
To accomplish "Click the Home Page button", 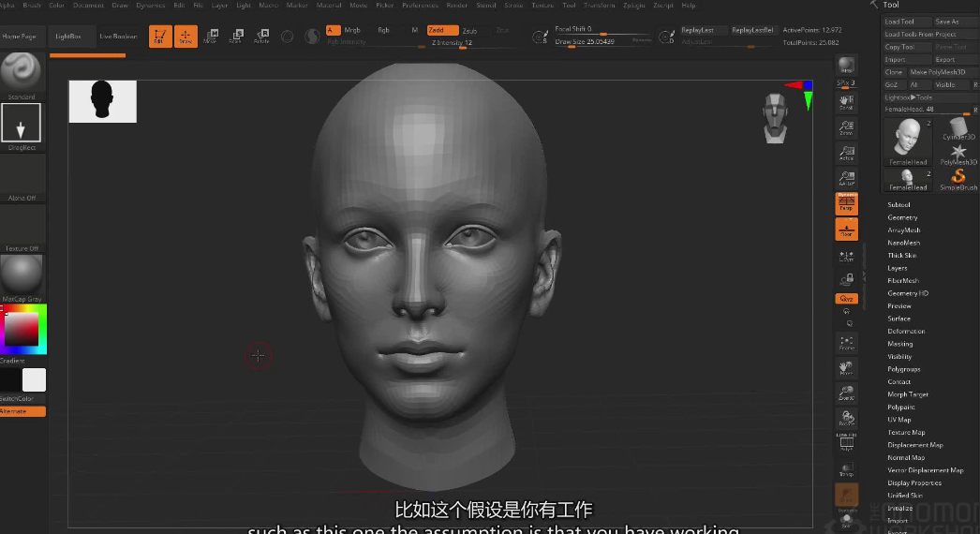I will coord(20,37).
